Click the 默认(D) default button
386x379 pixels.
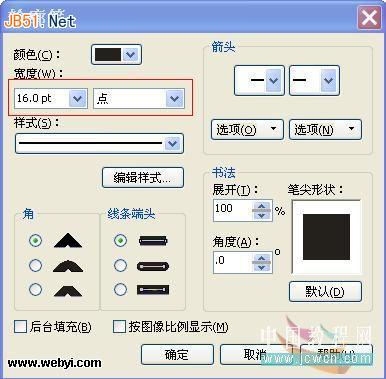(325, 292)
